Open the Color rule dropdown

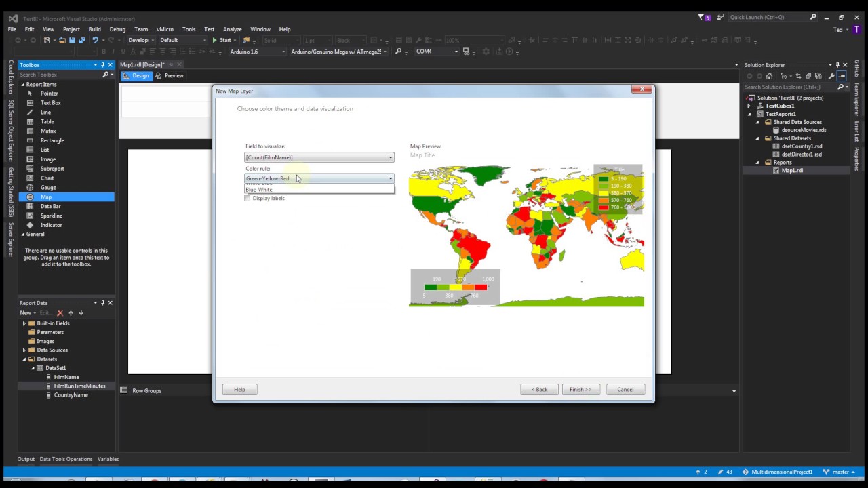(x=319, y=178)
